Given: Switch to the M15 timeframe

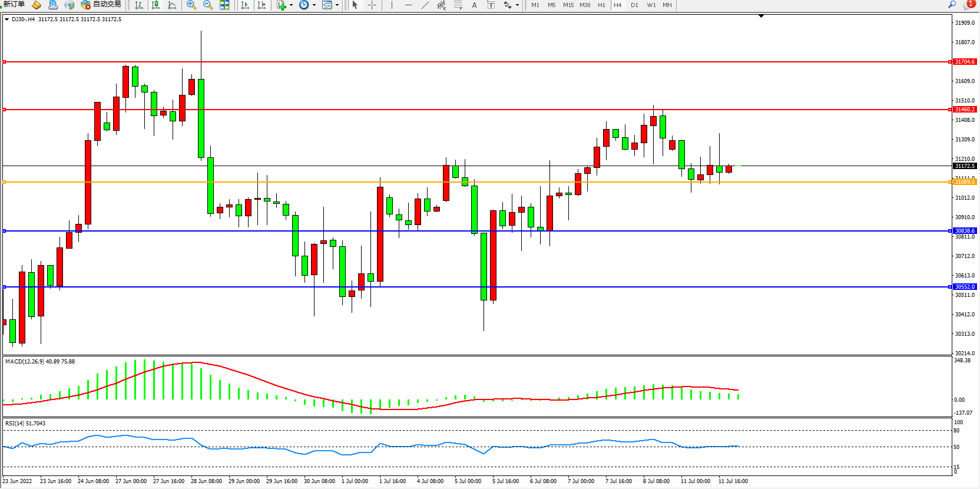Looking at the screenshot, I should [568, 5].
